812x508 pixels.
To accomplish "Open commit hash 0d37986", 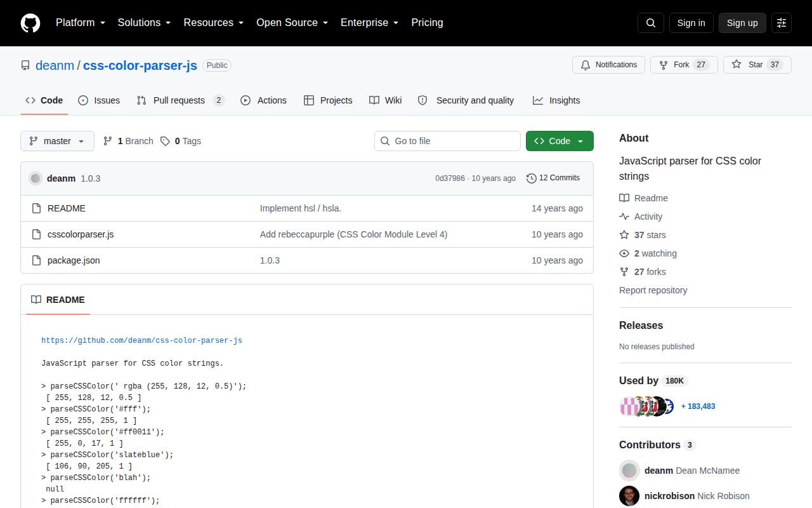I will tap(450, 178).
